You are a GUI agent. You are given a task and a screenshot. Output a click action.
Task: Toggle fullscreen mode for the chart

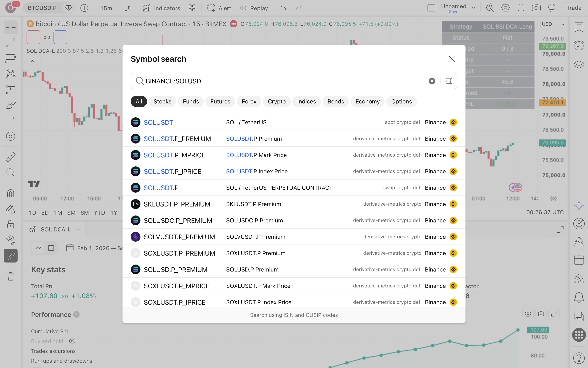[x=521, y=8]
